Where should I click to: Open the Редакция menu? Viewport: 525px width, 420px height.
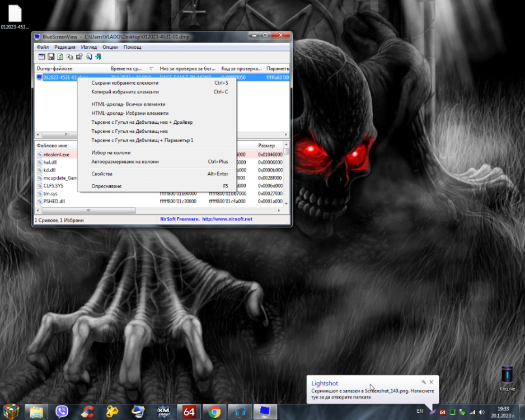65,47
